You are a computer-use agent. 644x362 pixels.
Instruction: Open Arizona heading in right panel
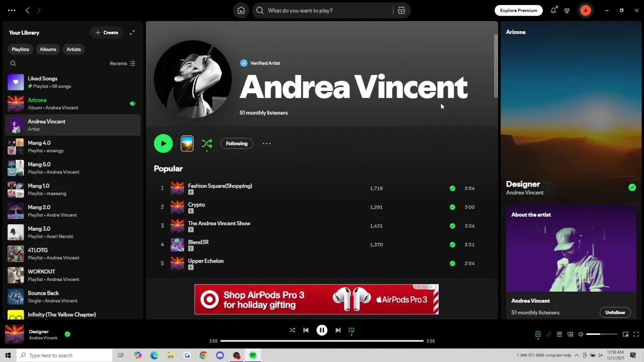(x=516, y=32)
